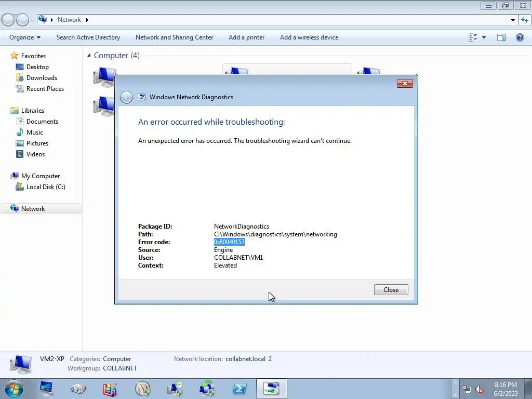The width and height of the screenshot is (532, 399).
Task: Click the NetworkDiagnostics package ID value
Action: pos(242,227)
